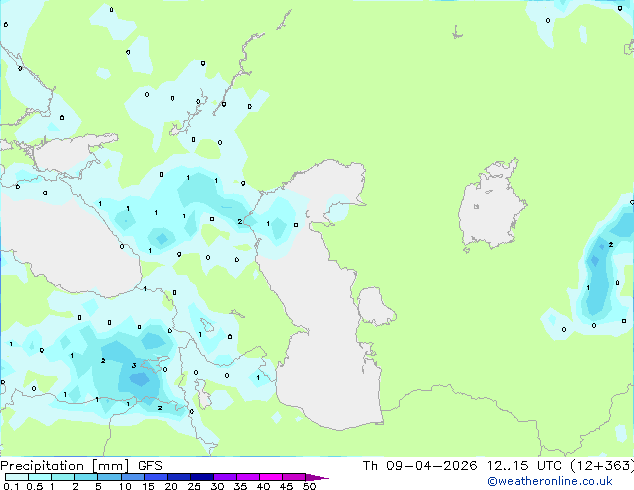Screen dimensions: 634x490
Task: Click the 10–15 mm legend swatch
Action: click(x=133, y=477)
